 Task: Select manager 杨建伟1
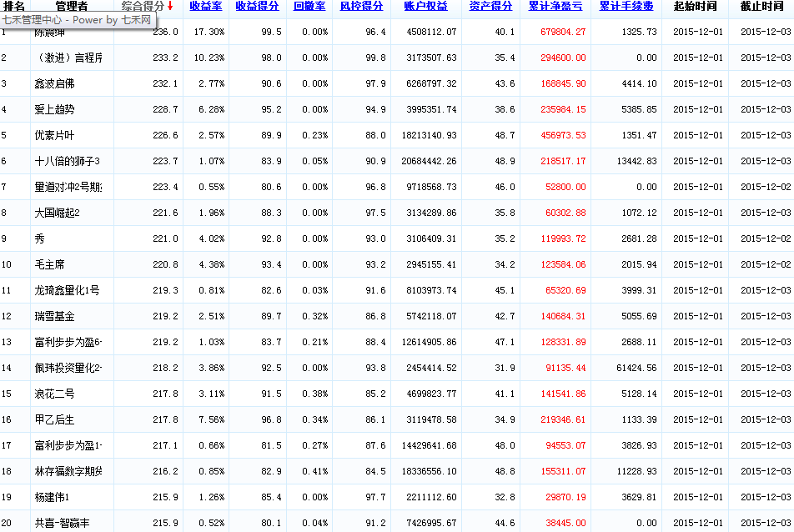pyautogui.click(x=52, y=497)
